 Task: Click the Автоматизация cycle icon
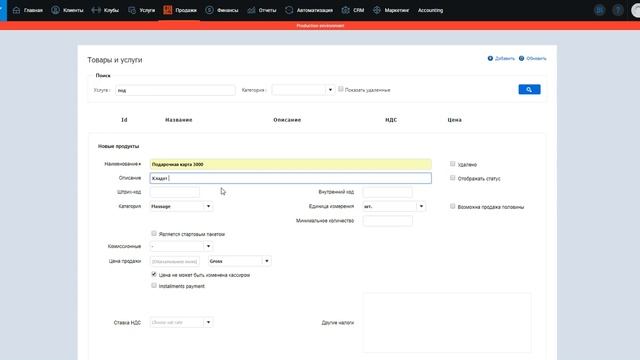pos(289,10)
